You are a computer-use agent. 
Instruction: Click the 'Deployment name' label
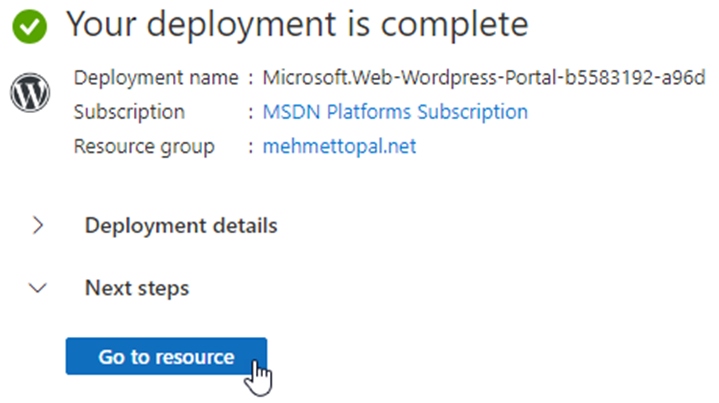156,77
